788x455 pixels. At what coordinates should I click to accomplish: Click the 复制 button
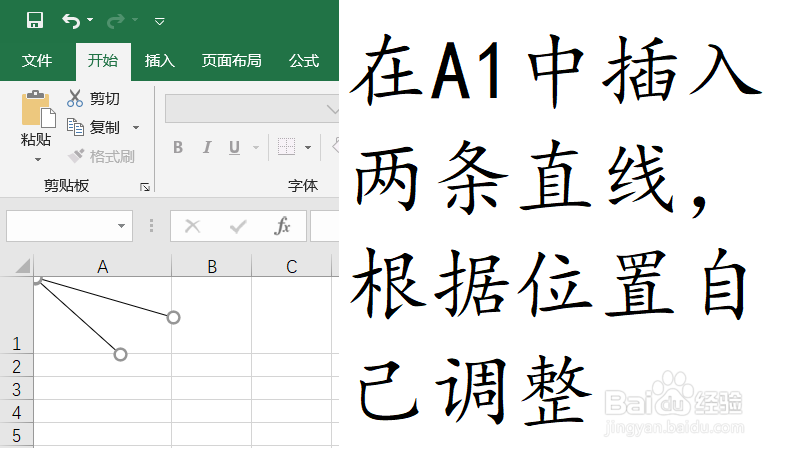tap(93, 127)
